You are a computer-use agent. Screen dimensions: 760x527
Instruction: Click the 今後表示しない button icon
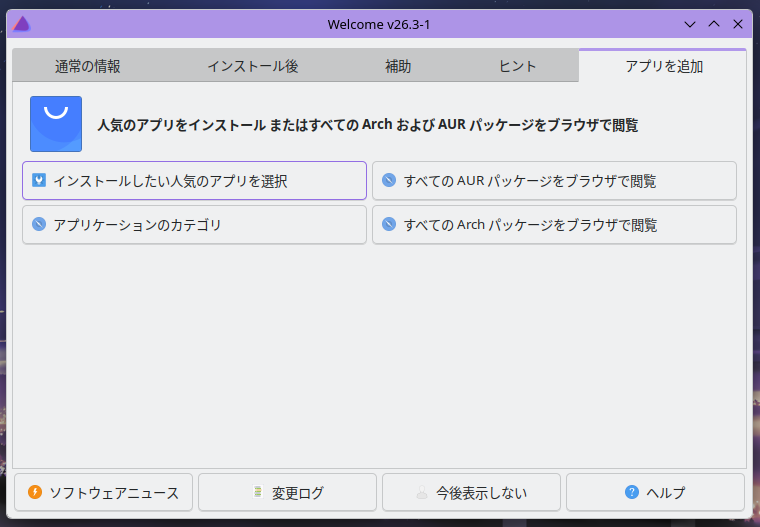[422, 492]
